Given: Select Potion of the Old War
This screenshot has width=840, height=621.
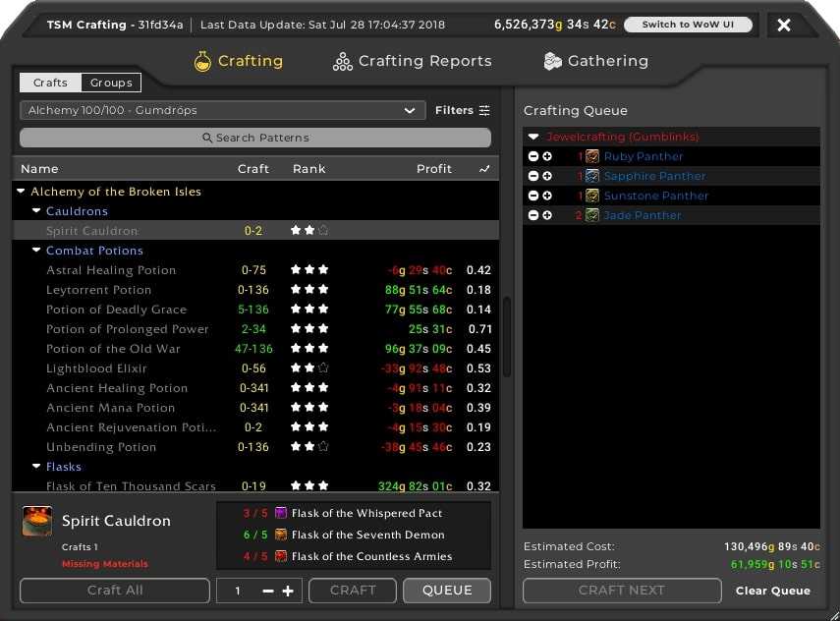Looking at the screenshot, I should [255, 349].
